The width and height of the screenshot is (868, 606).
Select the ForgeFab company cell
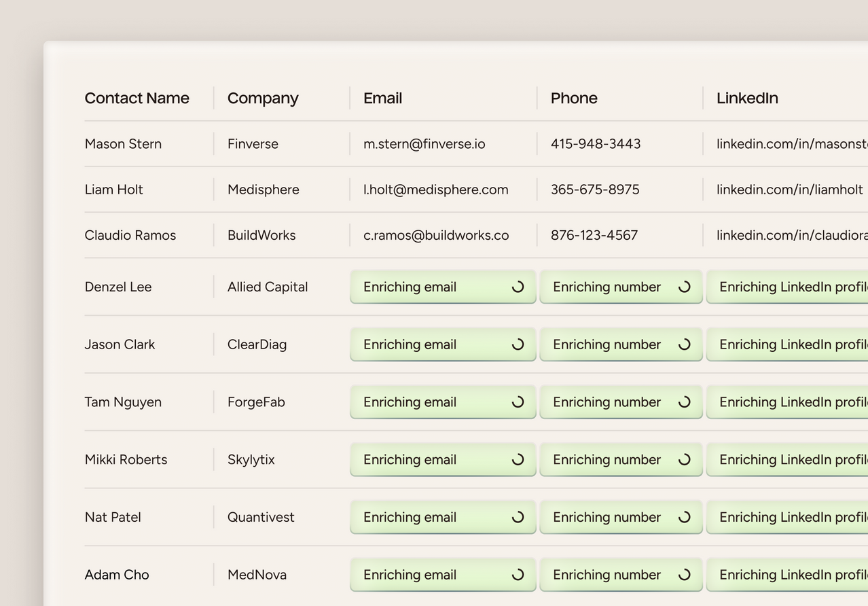point(256,402)
